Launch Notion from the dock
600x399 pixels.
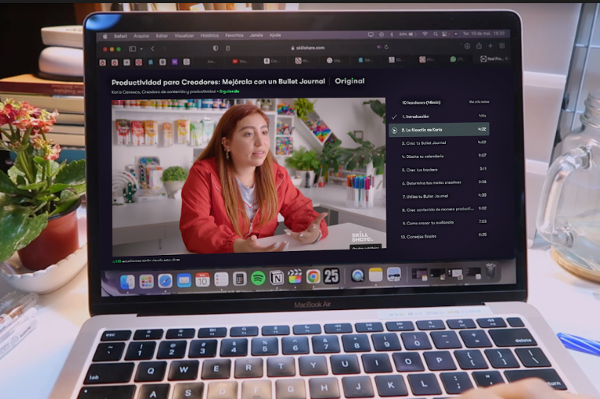pos(277,278)
